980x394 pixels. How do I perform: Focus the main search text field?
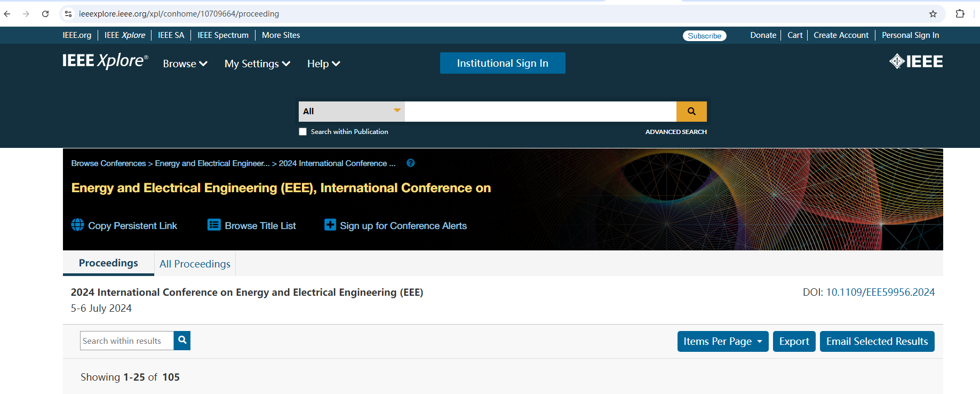point(540,112)
